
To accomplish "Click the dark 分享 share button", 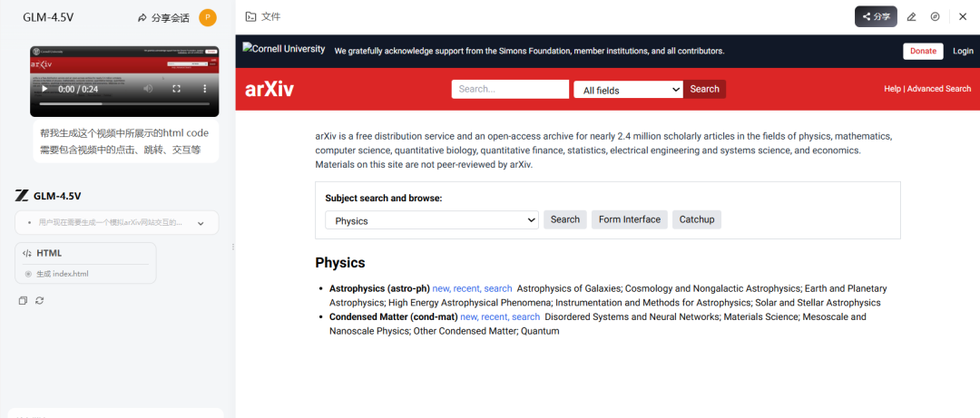I will [876, 17].
